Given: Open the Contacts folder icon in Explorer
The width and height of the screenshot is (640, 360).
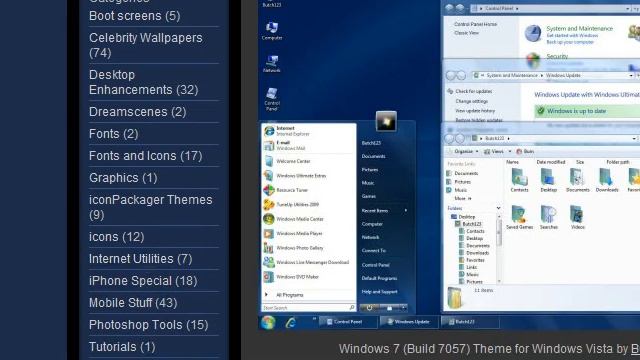Looking at the screenshot, I should pos(519,180).
